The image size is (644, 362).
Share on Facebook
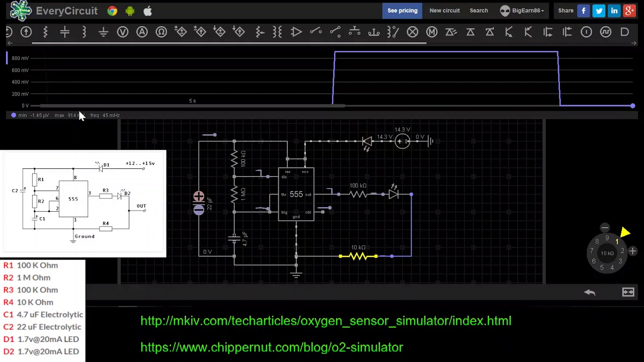point(584,11)
